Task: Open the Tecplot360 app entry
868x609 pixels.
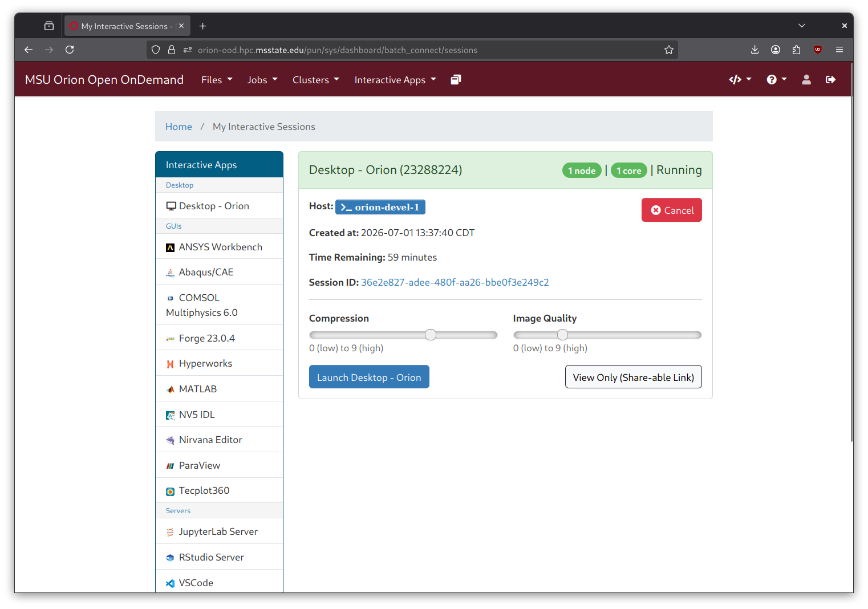Action: coord(219,490)
